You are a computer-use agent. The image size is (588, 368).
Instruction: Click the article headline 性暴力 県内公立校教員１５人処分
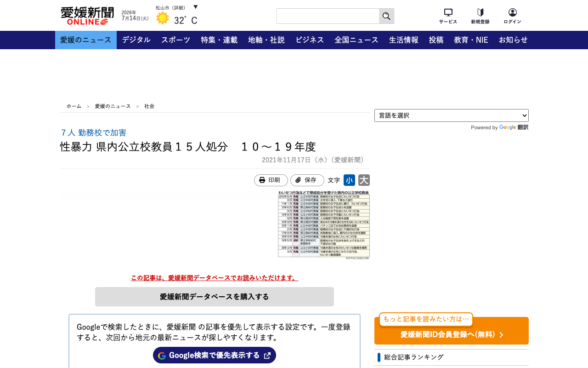(x=188, y=147)
